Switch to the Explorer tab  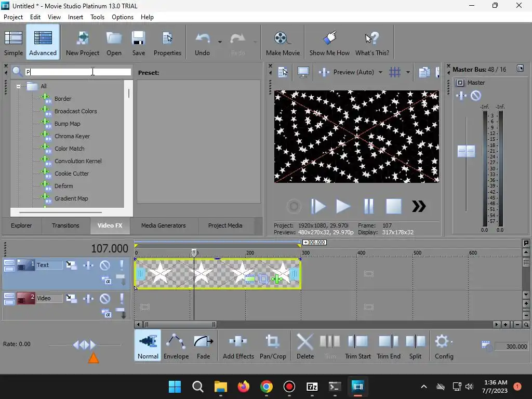pyautogui.click(x=21, y=225)
